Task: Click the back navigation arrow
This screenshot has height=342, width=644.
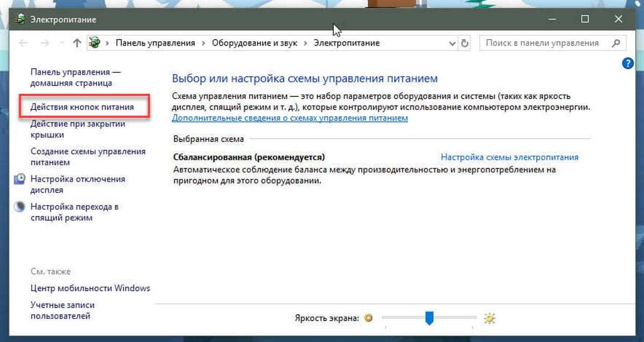Action: pos(23,43)
